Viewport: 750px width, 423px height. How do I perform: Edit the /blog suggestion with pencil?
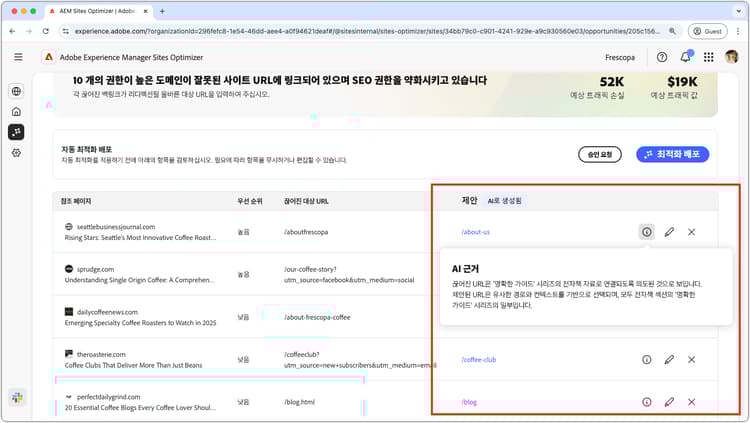(x=669, y=402)
